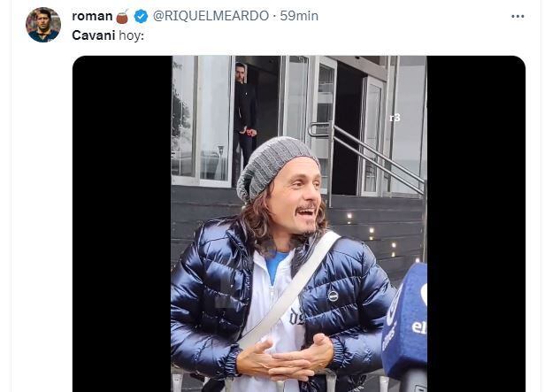Viewport: 560px width, 392px height.
Task: Click the 'hoy:' tweet text
Action: (131, 35)
